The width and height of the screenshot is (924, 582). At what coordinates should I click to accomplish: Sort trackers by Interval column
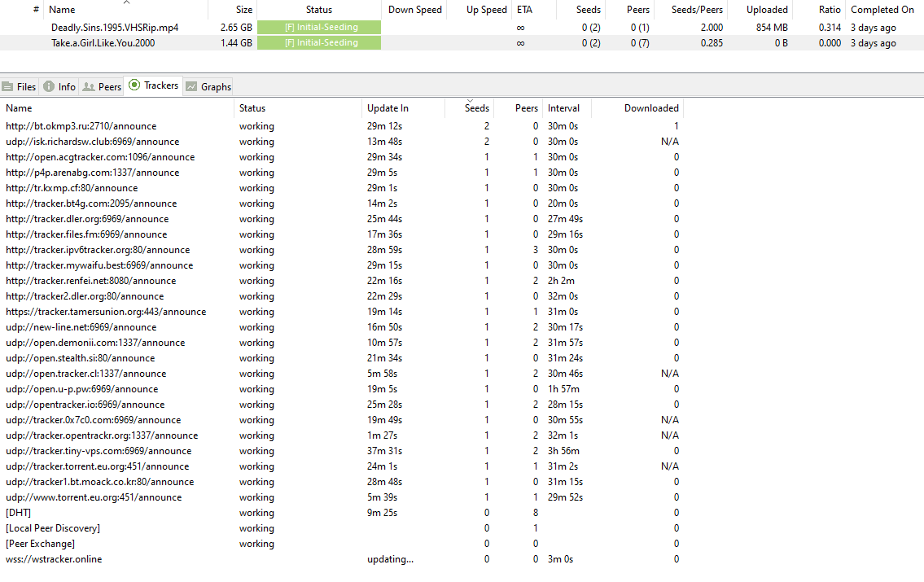click(567, 107)
